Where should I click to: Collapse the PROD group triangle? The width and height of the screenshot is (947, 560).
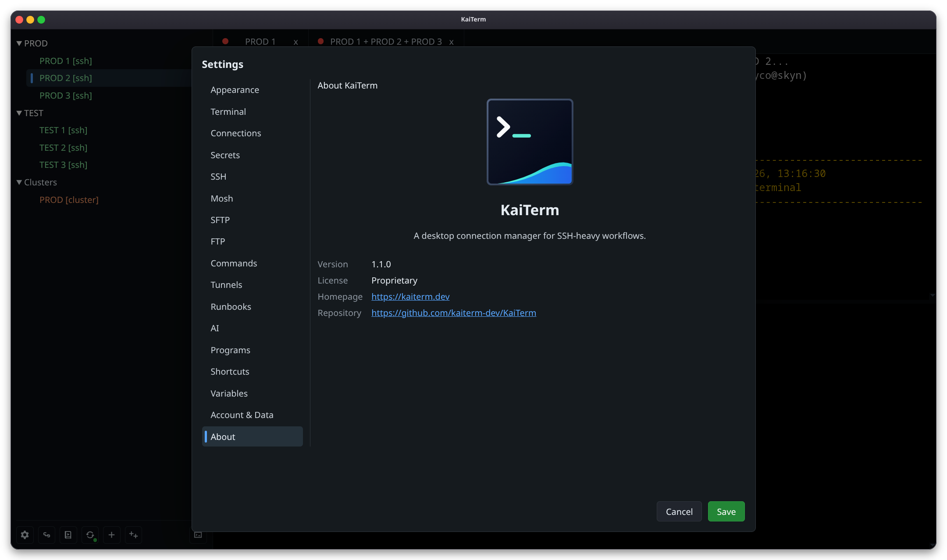(19, 43)
